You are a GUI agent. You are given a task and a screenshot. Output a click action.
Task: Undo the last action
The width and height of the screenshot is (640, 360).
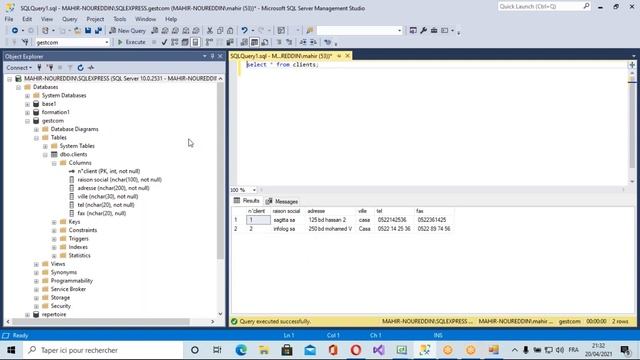click(244, 31)
